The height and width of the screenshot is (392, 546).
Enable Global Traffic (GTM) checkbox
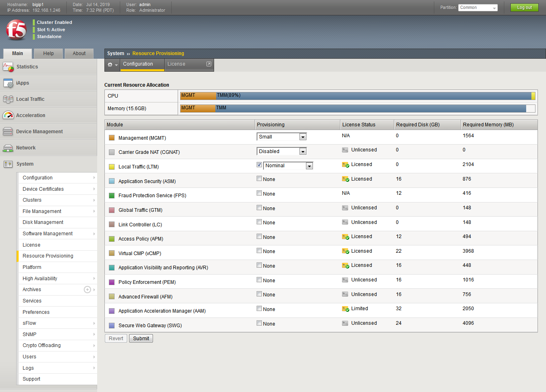(259, 208)
